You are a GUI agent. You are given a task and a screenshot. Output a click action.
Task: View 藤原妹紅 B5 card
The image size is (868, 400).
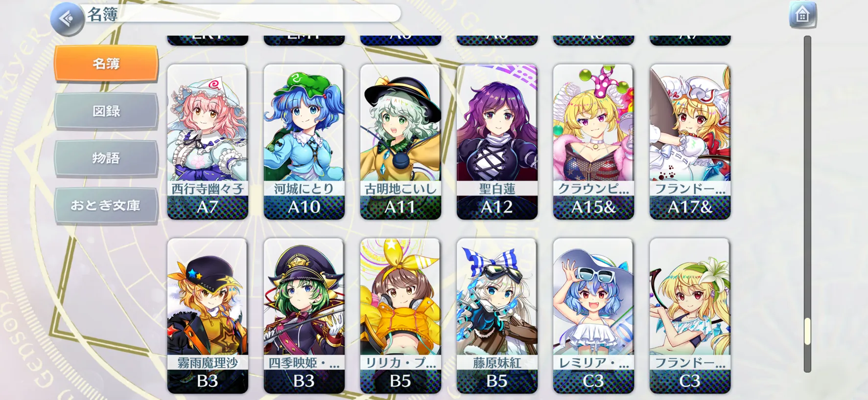[497, 316]
